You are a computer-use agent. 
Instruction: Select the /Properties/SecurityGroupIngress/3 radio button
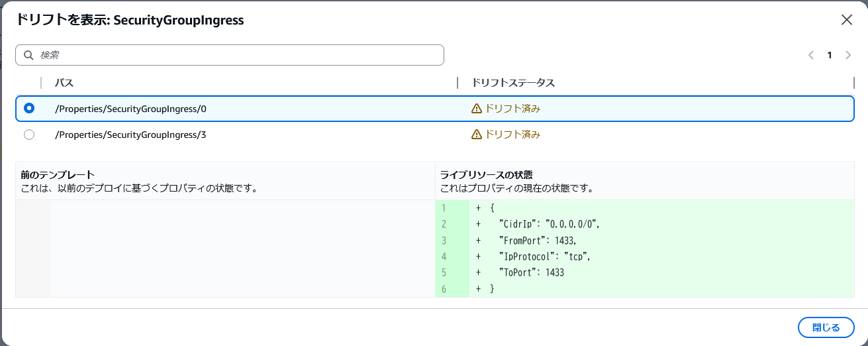point(29,135)
